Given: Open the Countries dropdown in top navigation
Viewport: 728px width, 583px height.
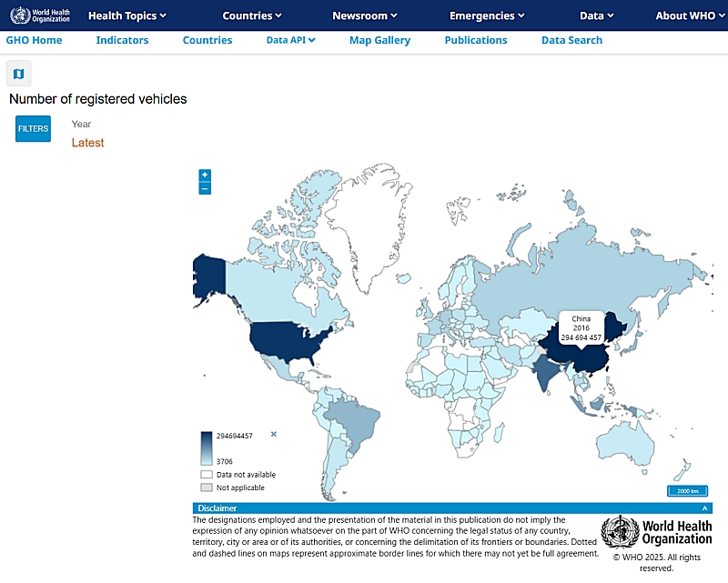Looking at the screenshot, I should (252, 15).
